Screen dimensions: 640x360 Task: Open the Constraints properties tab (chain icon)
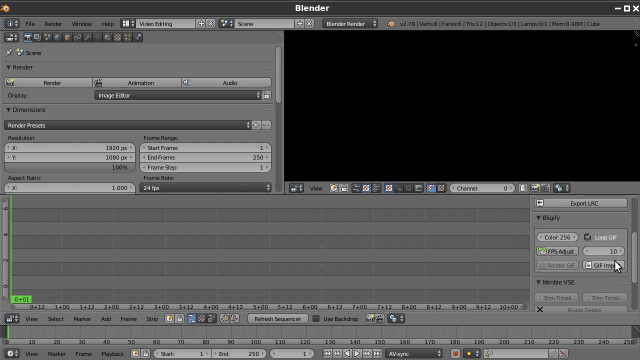[x=78, y=38]
